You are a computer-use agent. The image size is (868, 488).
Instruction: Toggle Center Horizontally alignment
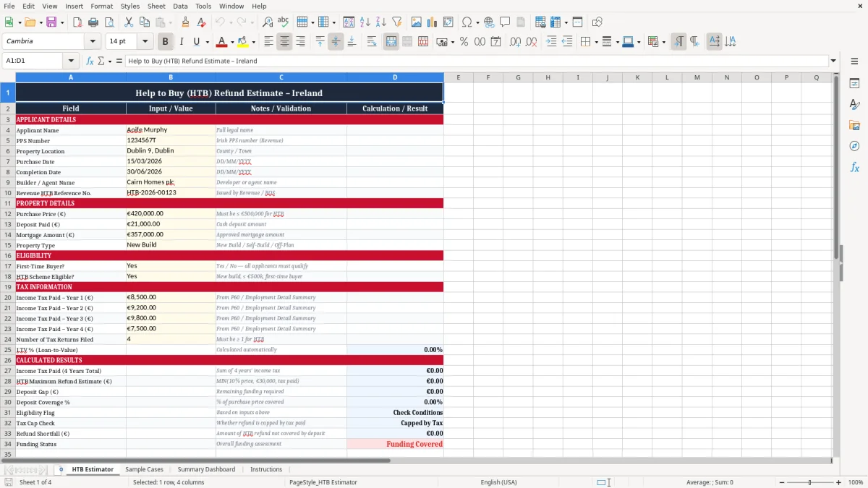pyautogui.click(x=284, y=42)
